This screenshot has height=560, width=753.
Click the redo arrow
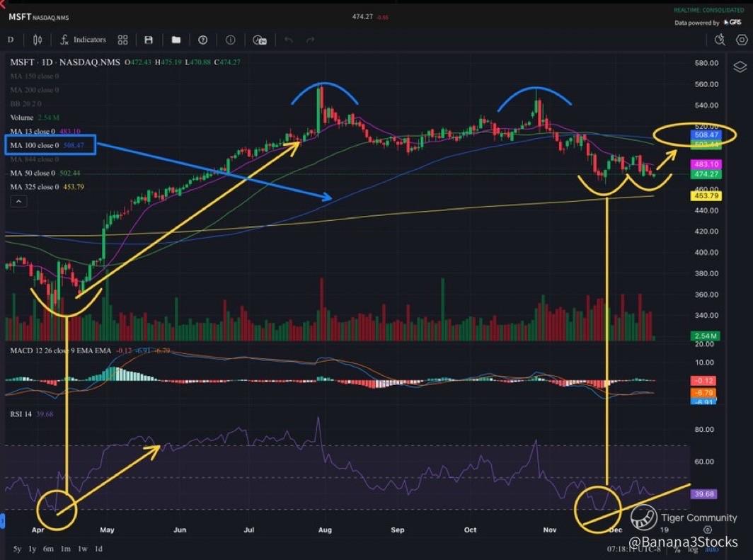[310, 40]
